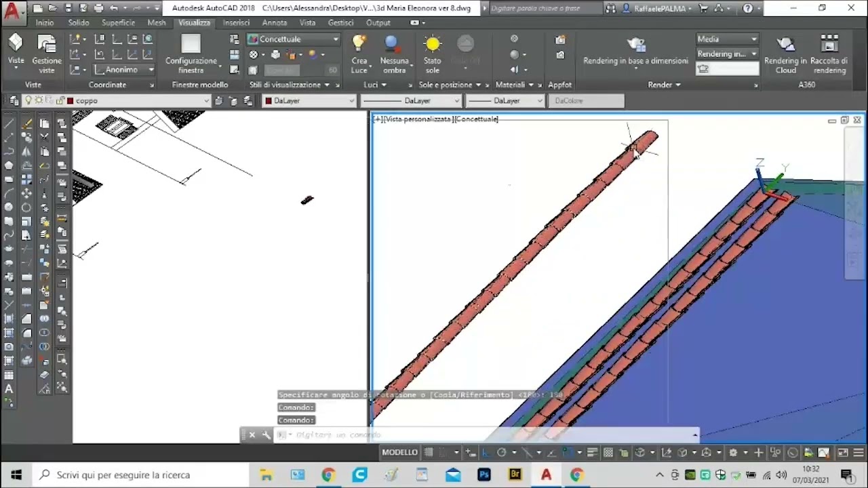Click the customization menu icon in status bar
The height and width of the screenshot is (488, 868).
tap(858, 452)
